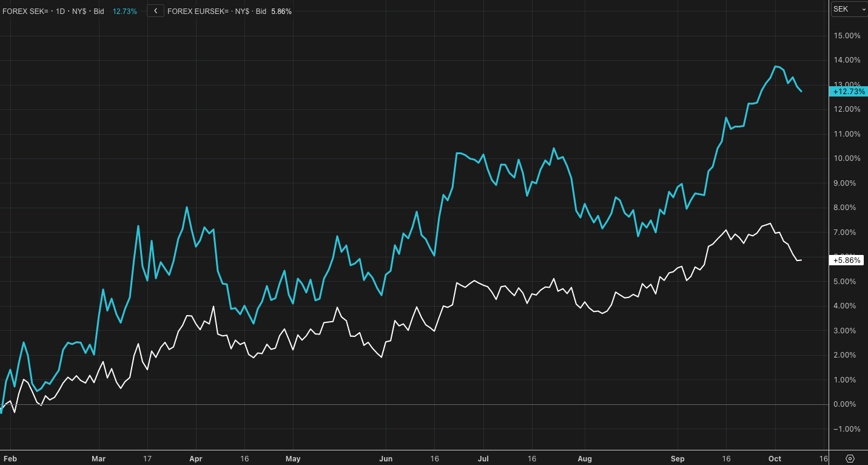The width and height of the screenshot is (868, 465).
Task: Select the FOREX SEK= series label
Action: tap(27, 11)
